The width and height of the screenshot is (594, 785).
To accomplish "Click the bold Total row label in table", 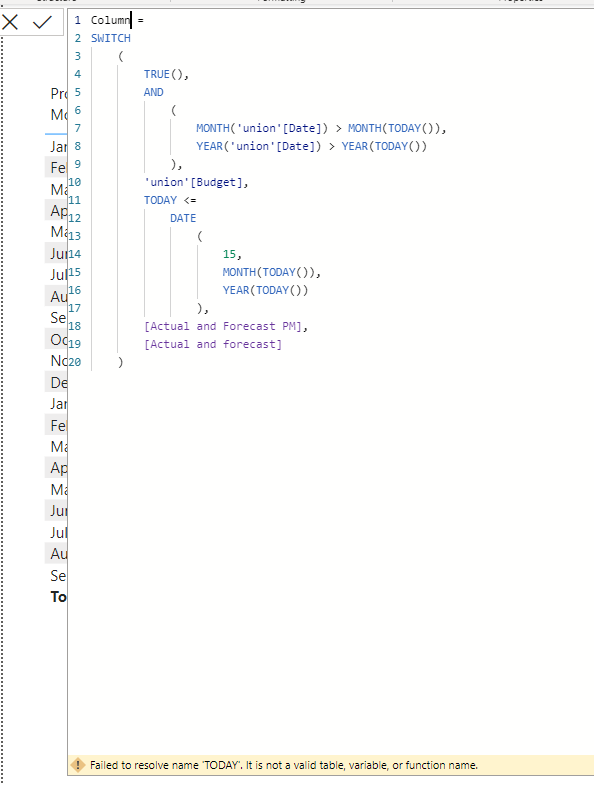I will coord(59,597).
